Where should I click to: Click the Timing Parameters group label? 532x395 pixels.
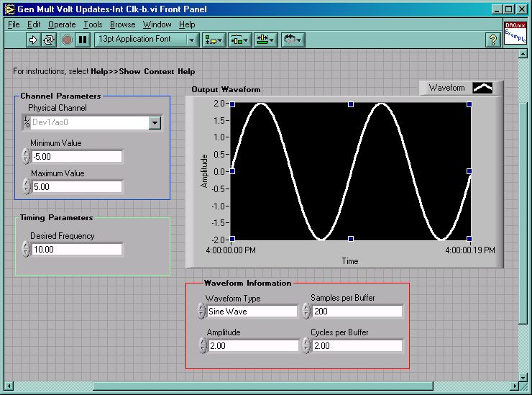[56, 218]
